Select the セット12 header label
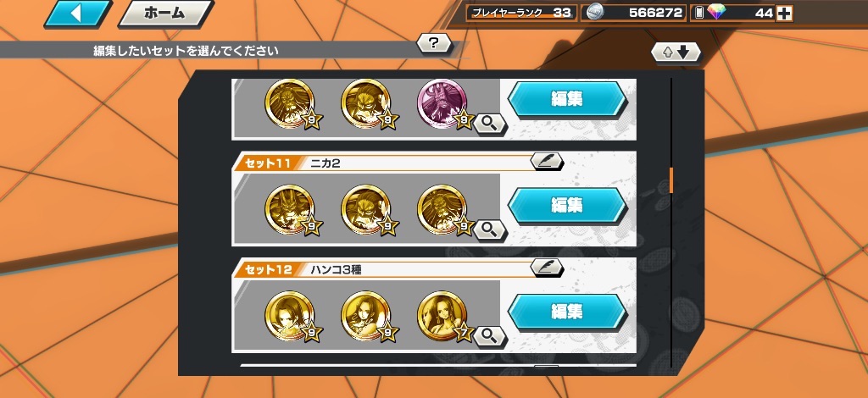The image size is (868, 398). (x=268, y=270)
